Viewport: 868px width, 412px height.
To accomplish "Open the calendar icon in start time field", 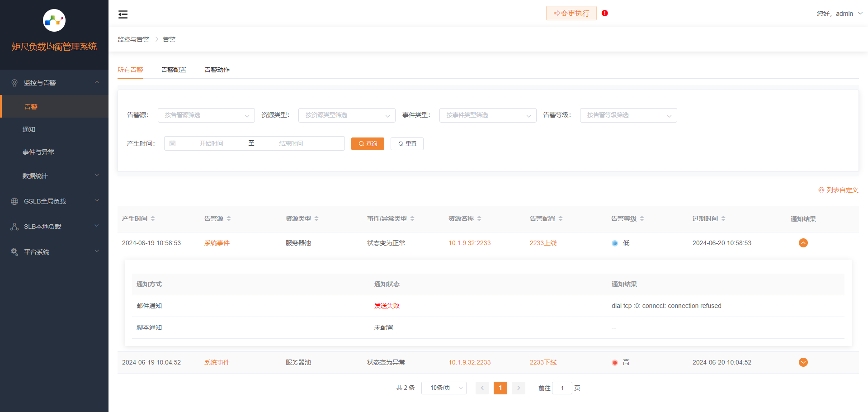I will click(173, 143).
